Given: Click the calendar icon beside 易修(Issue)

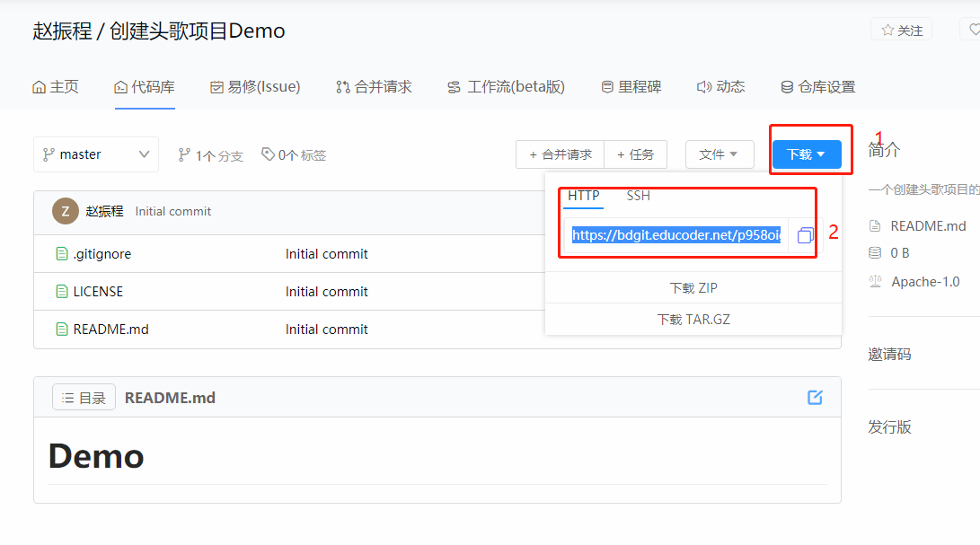Looking at the screenshot, I should point(216,87).
